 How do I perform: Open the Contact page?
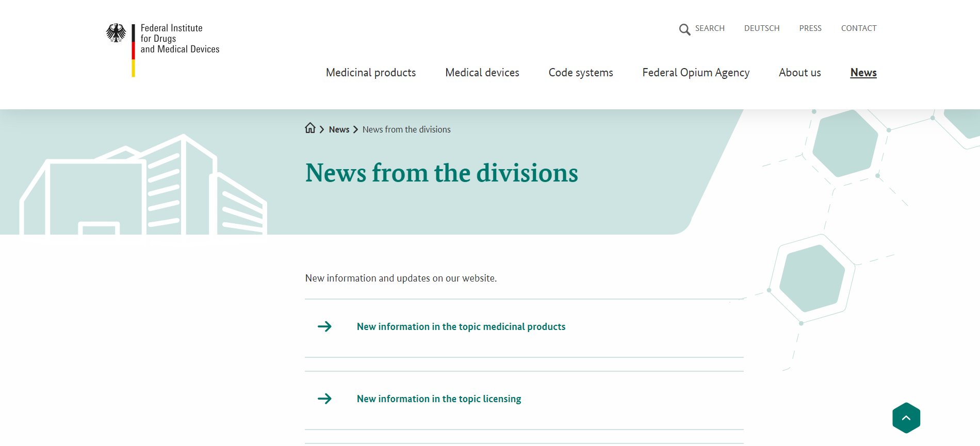858,28
